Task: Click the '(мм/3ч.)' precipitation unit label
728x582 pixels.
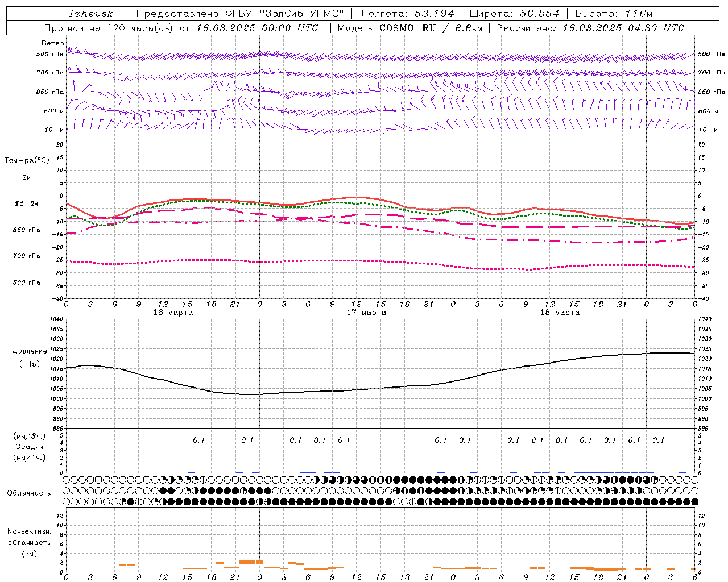Action: (29, 436)
